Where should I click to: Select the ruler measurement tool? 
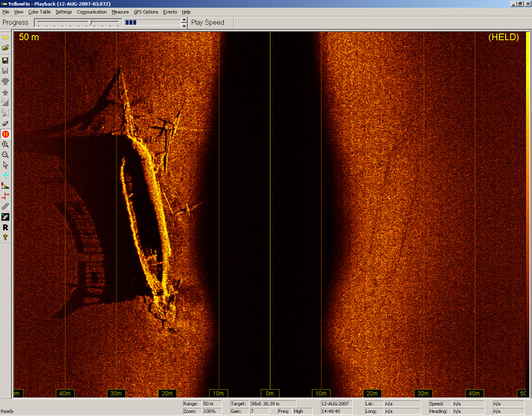tap(5, 205)
